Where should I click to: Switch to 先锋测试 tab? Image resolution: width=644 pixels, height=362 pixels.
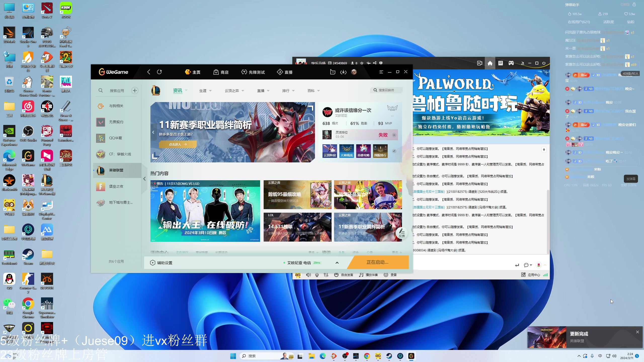click(253, 72)
